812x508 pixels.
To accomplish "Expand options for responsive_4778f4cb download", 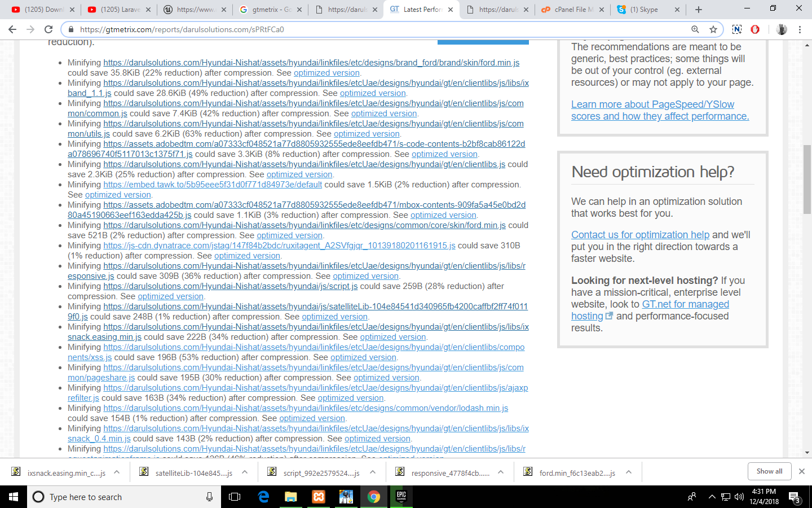I will (x=501, y=472).
